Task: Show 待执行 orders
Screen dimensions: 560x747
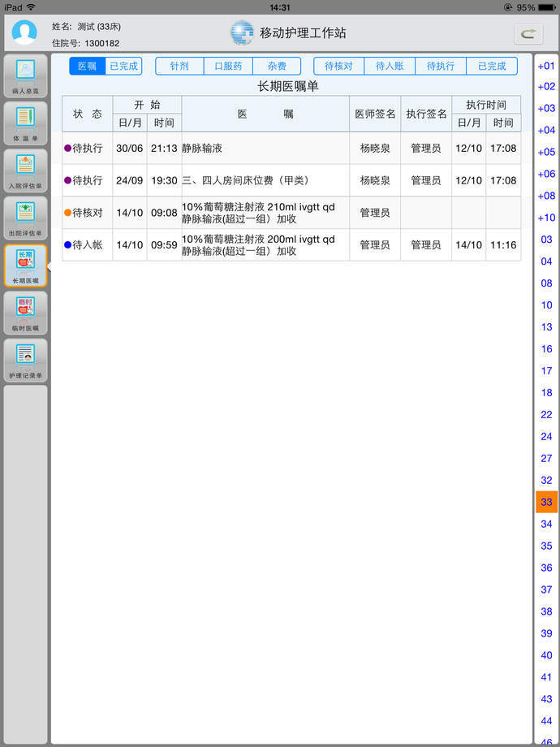Action: coord(441,67)
